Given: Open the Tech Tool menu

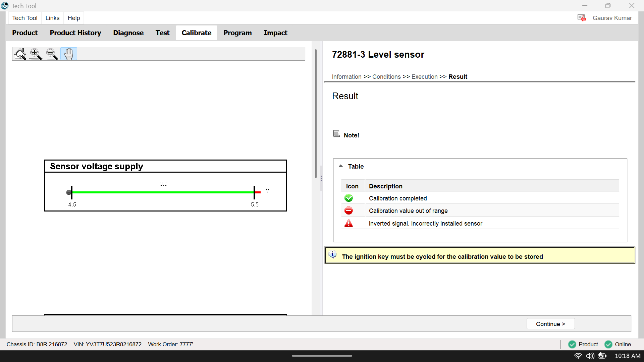Looking at the screenshot, I should click(25, 18).
